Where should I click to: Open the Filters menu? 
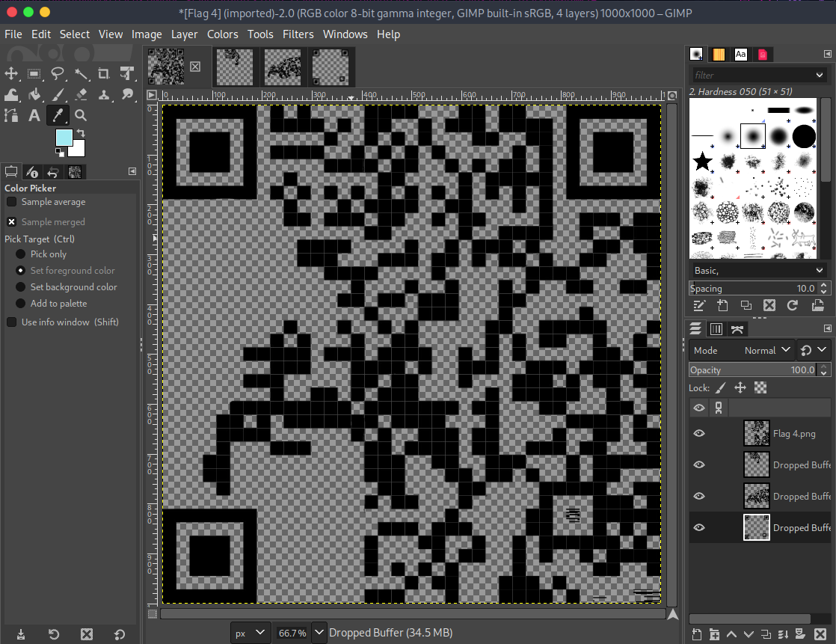coord(298,34)
